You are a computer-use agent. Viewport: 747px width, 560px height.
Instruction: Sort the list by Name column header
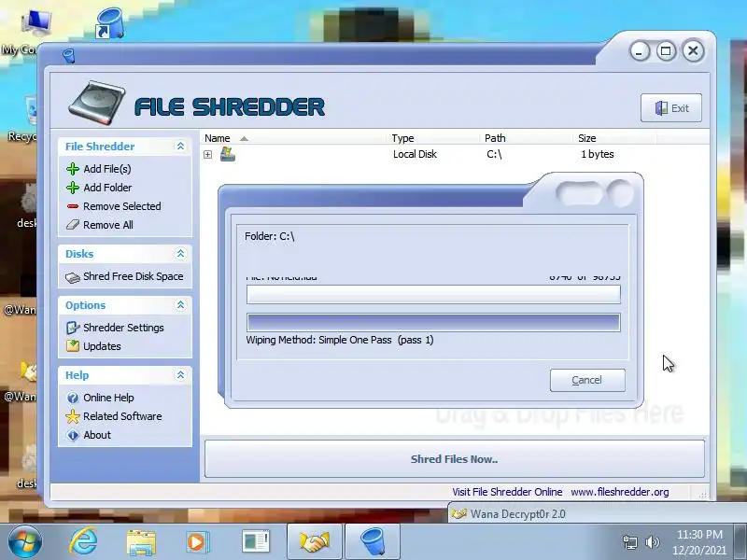coord(293,138)
